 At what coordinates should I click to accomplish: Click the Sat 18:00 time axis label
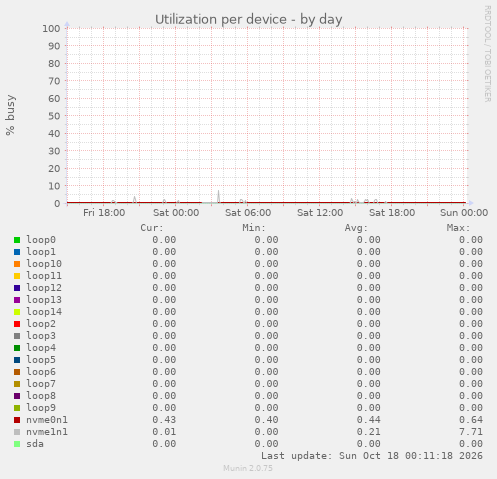pyautogui.click(x=392, y=213)
